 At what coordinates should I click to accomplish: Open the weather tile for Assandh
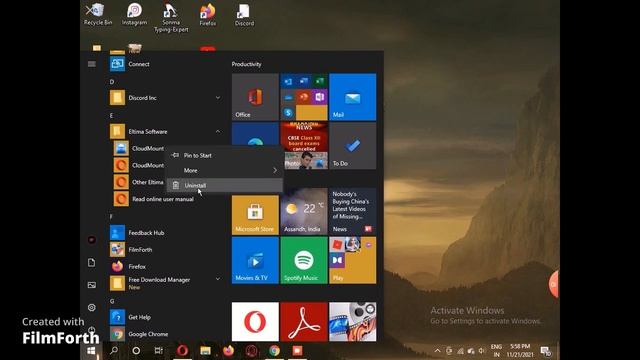304,212
